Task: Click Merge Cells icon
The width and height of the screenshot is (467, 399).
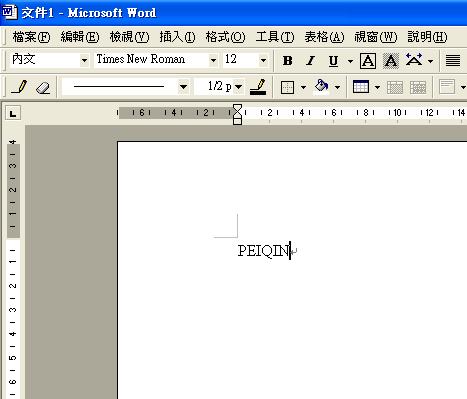Action: 395,87
